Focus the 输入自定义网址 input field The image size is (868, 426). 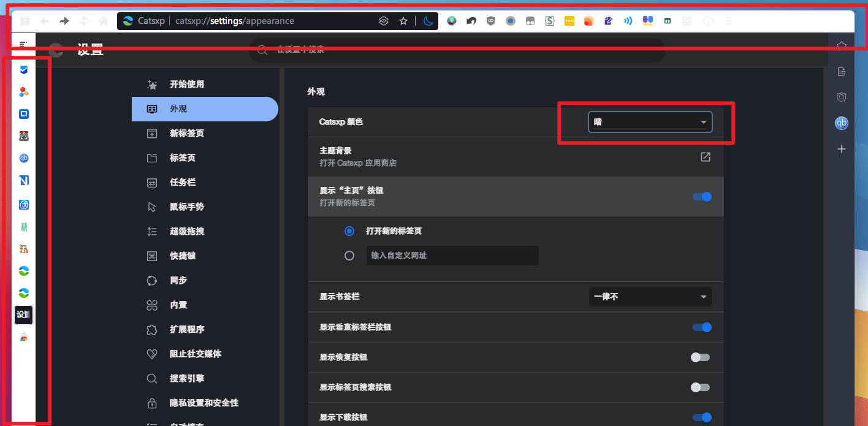(452, 256)
